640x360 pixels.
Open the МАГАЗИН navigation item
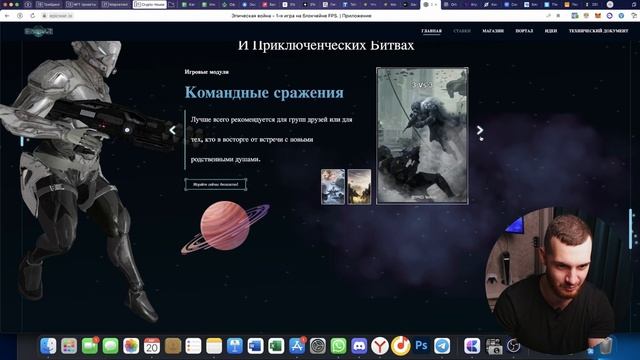pos(493,31)
